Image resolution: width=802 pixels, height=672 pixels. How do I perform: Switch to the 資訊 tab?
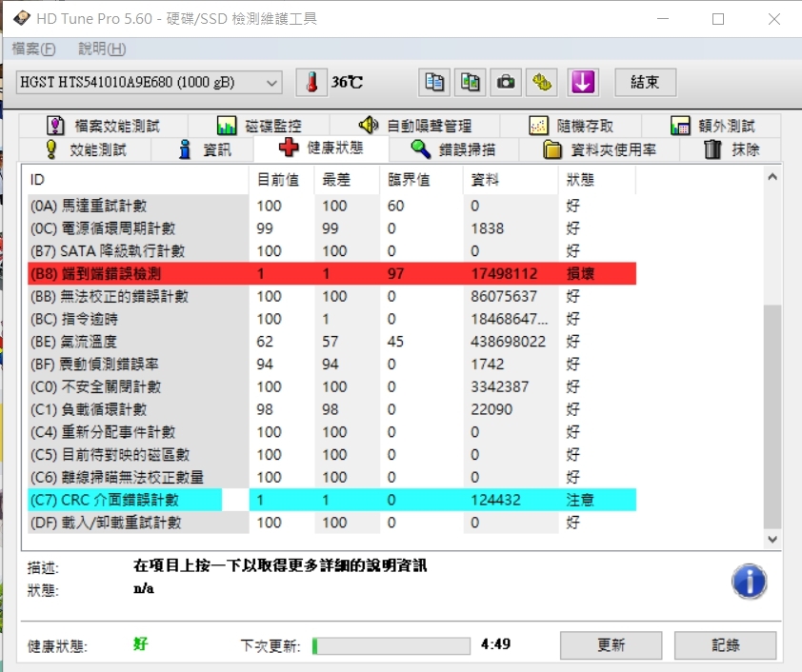[204, 149]
